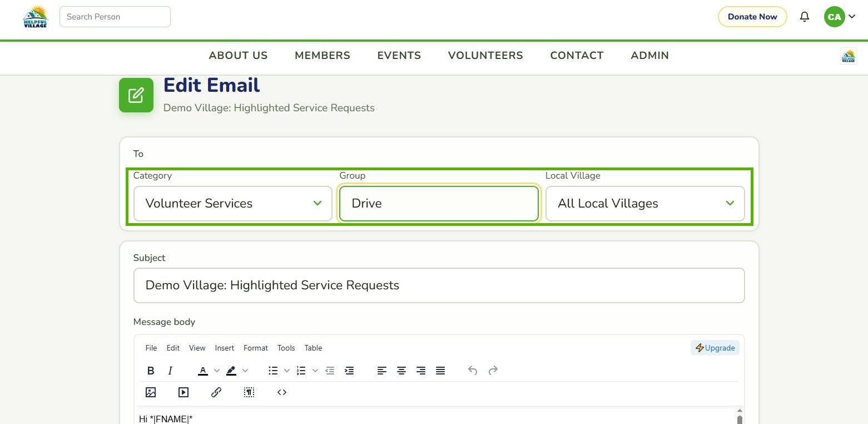The image size is (868, 424).
Task: Undo the last edit
Action: [x=473, y=371]
